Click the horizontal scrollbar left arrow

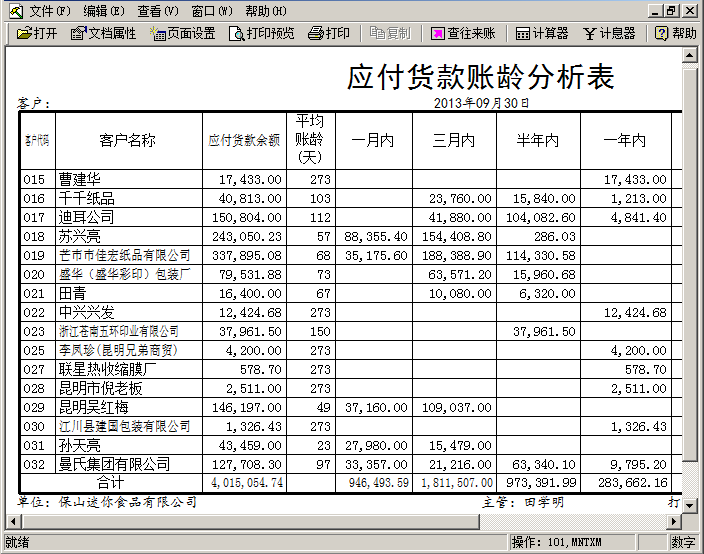pyautogui.click(x=13, y=522)
